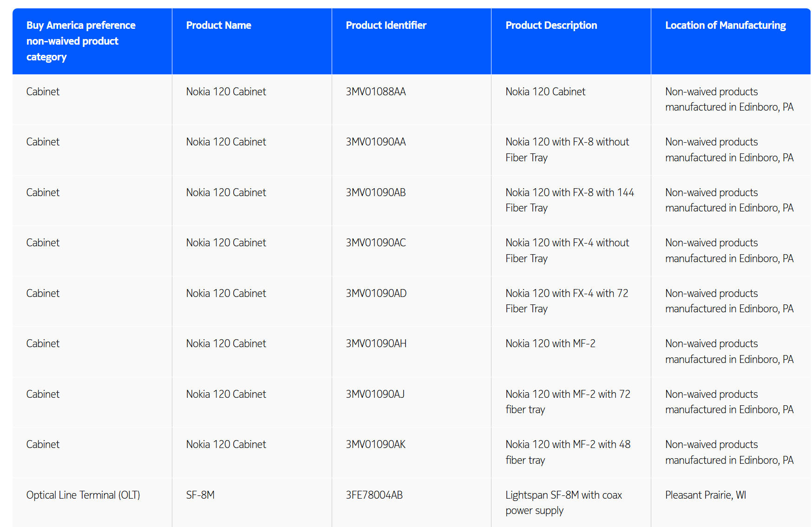Click the Product Identifier column header

386,25
